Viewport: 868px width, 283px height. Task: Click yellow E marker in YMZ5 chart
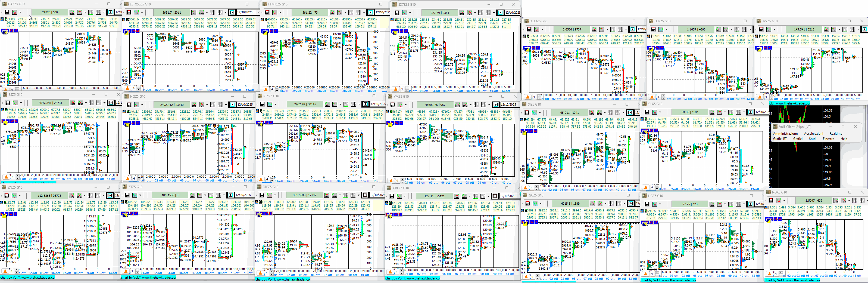click(x=390, y=125)
